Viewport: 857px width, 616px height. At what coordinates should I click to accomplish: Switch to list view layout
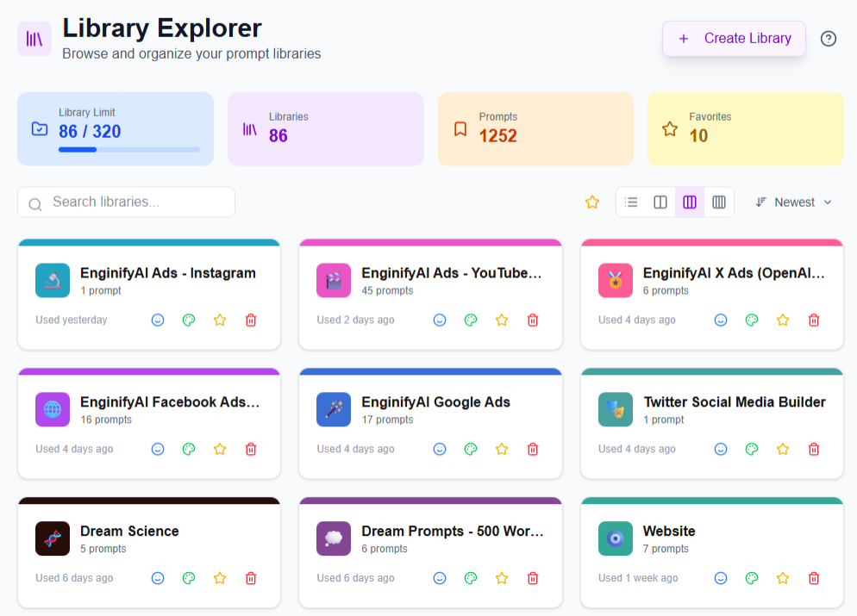pyautogui.click(x=631, y=202)
